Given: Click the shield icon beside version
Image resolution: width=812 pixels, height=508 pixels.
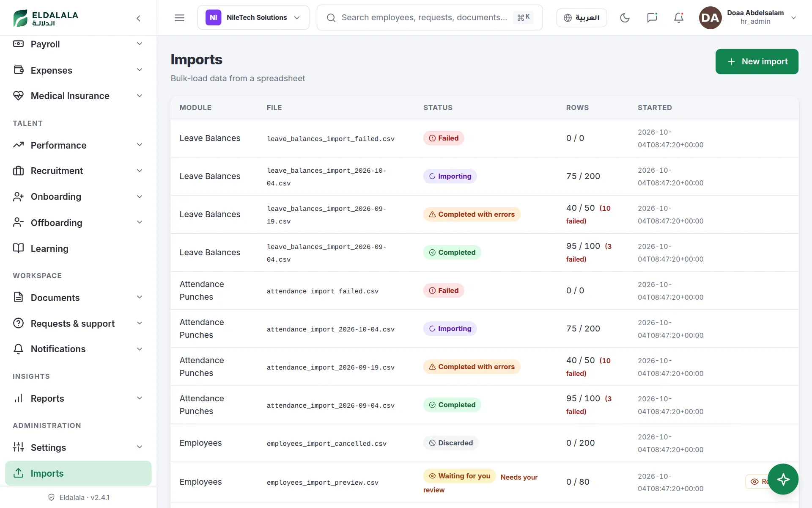Looking at the screenshot, I should (x=51, y=497).
